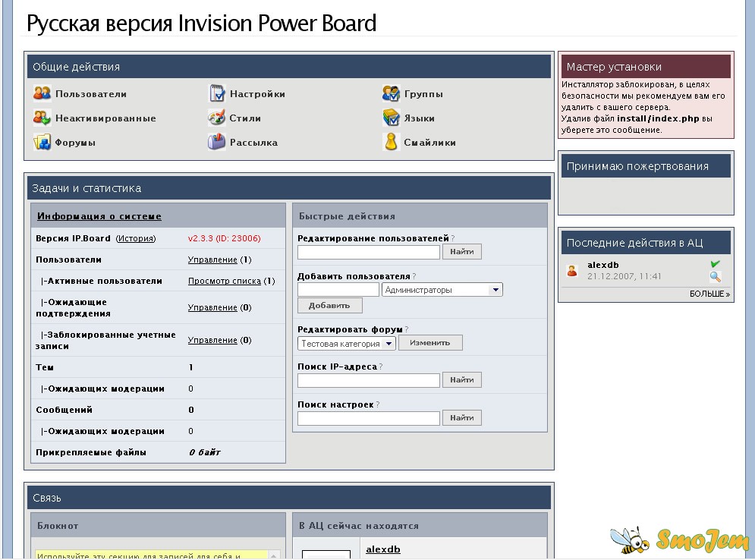Click alexdb user avatar icon in last actions
Viewport: 755px width, 560px height.
[x=572, y=271]
